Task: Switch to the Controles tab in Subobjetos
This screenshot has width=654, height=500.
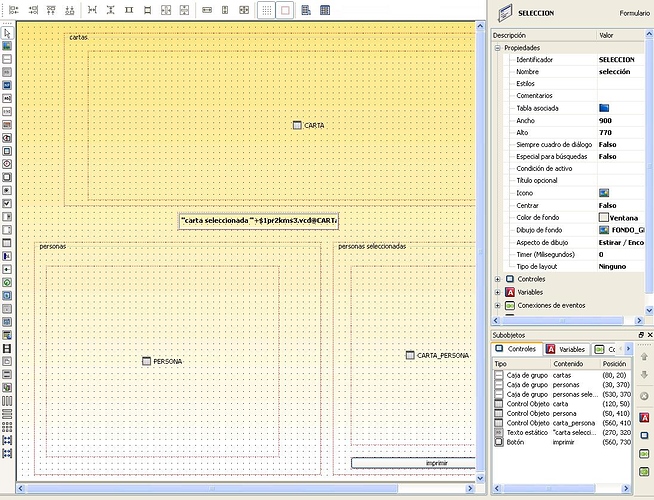Action: point(517,349)
